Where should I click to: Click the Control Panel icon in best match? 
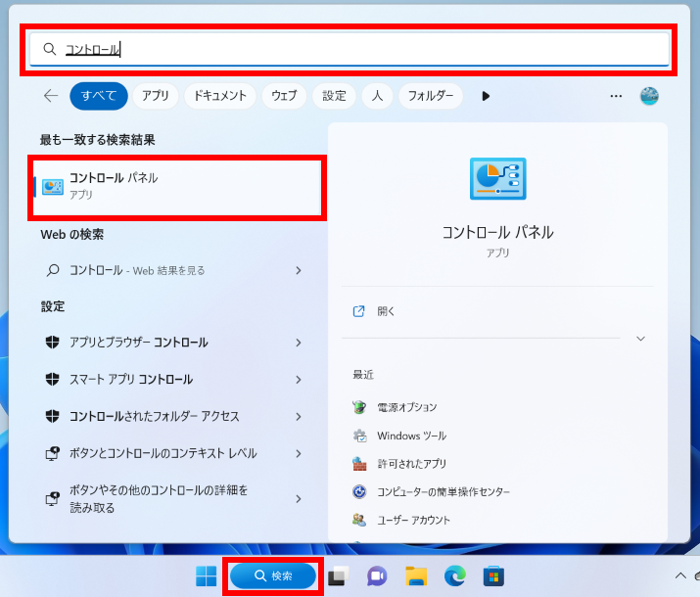coord(53,187)
